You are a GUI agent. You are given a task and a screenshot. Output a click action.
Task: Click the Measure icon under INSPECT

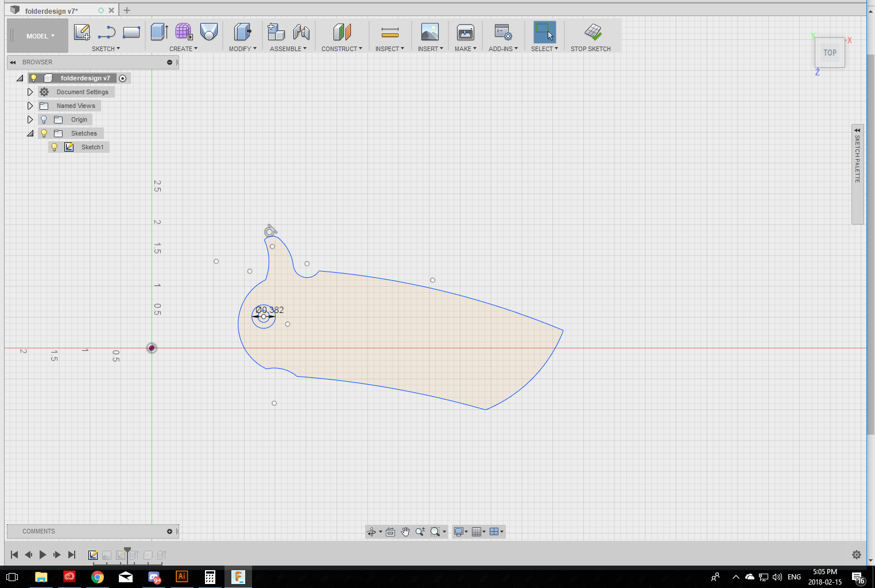point(390,32)
